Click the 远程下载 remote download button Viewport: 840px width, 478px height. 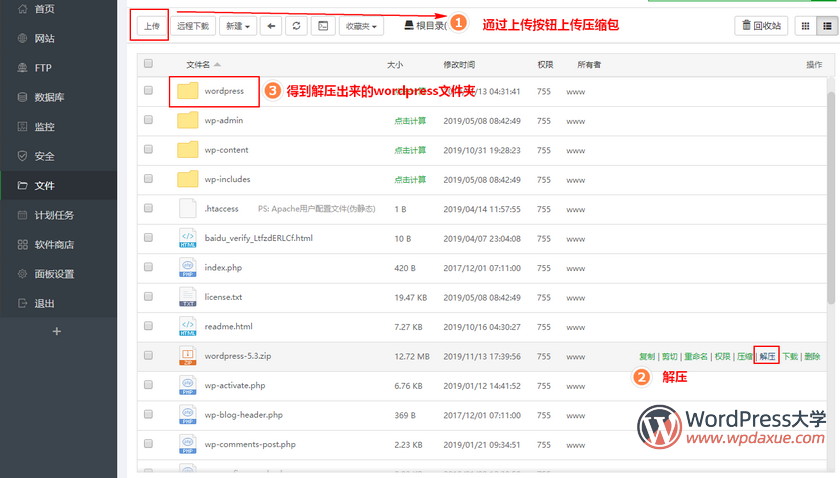tap(193, 26)
